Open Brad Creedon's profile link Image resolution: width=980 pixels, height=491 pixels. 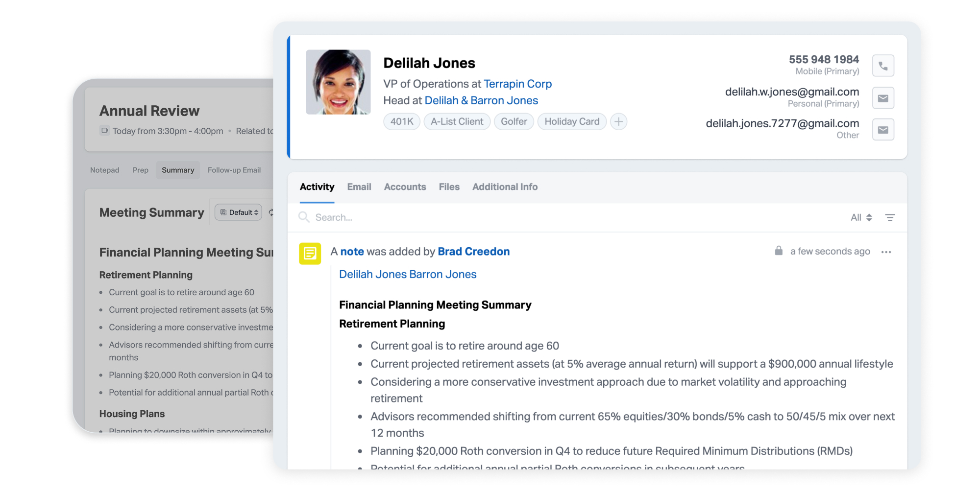click(473, 252)
